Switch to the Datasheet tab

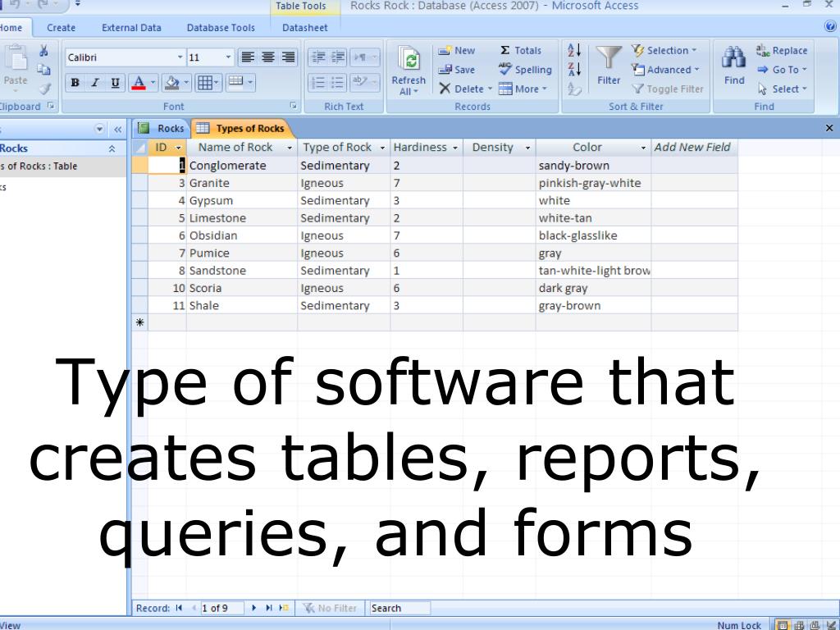coord(305,28)
